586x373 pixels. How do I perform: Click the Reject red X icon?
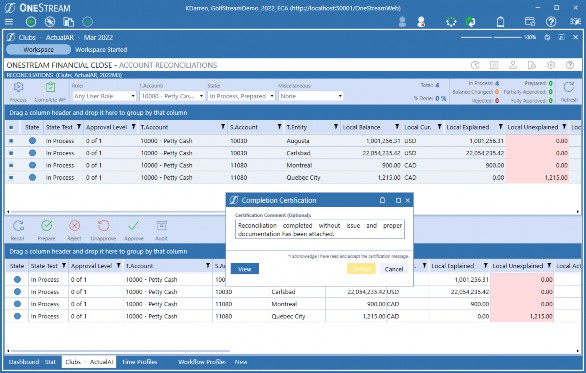pyautogui.click(x=74, y=226)
